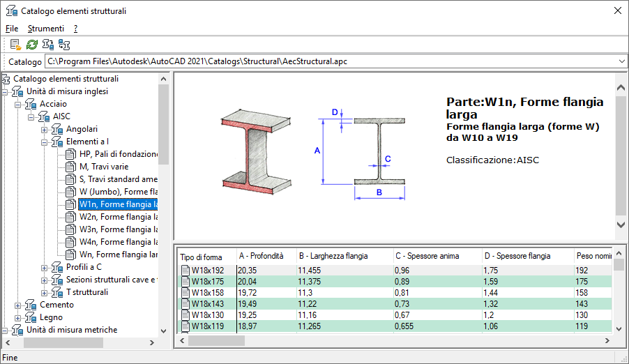This screenshot has width=629, height=364.
Task: Click document icon beside W (Jumbo) entry
Action: [x=70, y=192]
